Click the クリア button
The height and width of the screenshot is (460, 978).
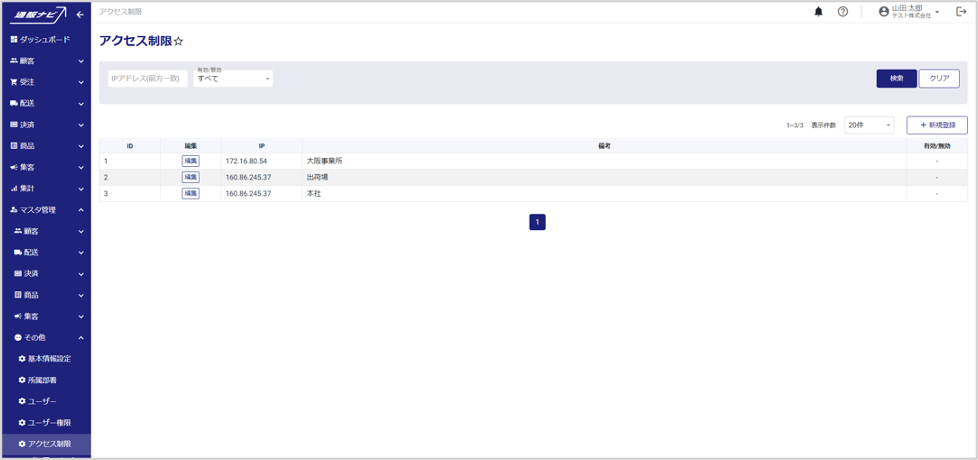click(939, 78)
